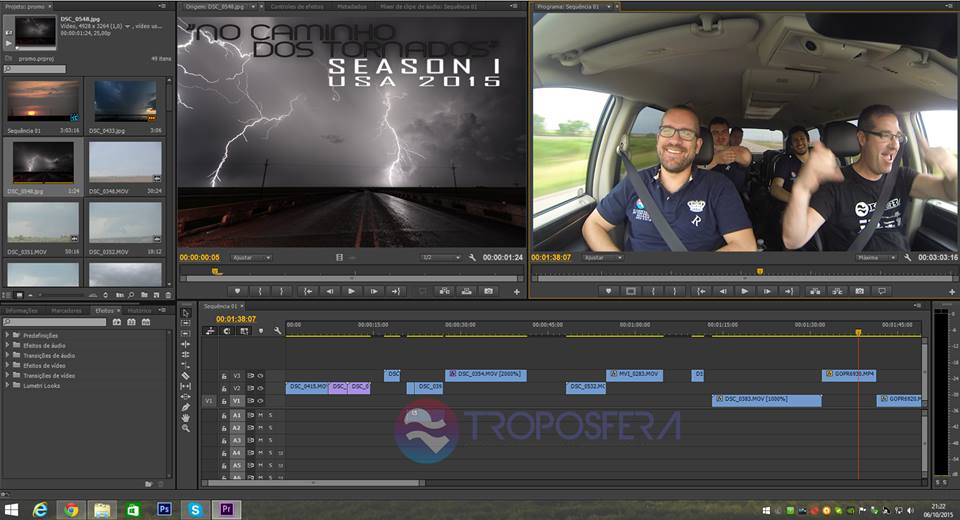Image resolution: width=960 pixels, height=520 pixels.
Task: Expand Transições de vídeo folder
Action: pyautogui.click(x=7, y=375)
